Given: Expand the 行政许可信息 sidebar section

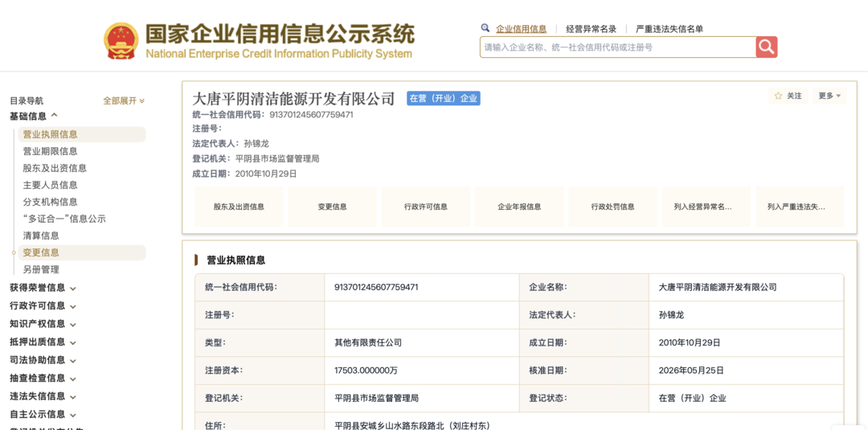Looking at the screenshot, I should click(43, 306).
